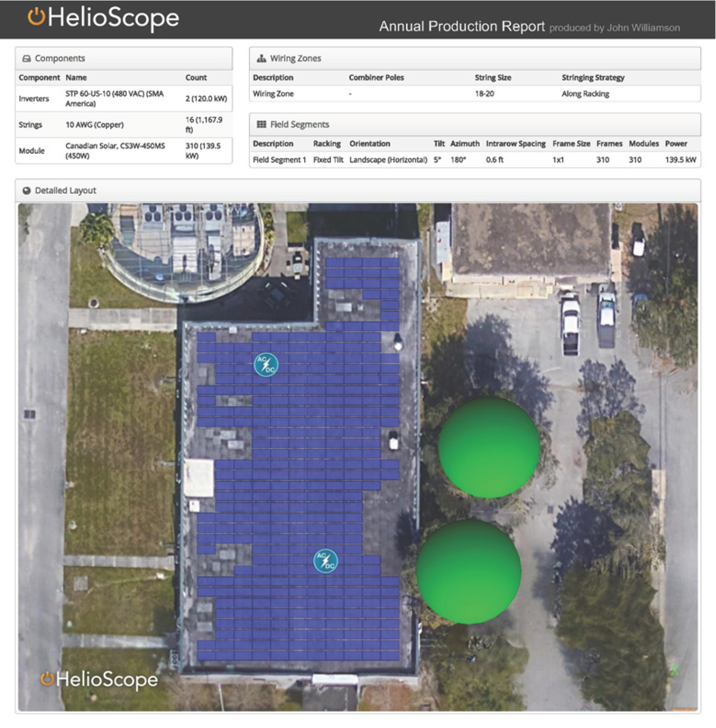Click the Wiring Zones panel heading
The image size is (716, 728).
pyautogui.click(x=295, y=58)
